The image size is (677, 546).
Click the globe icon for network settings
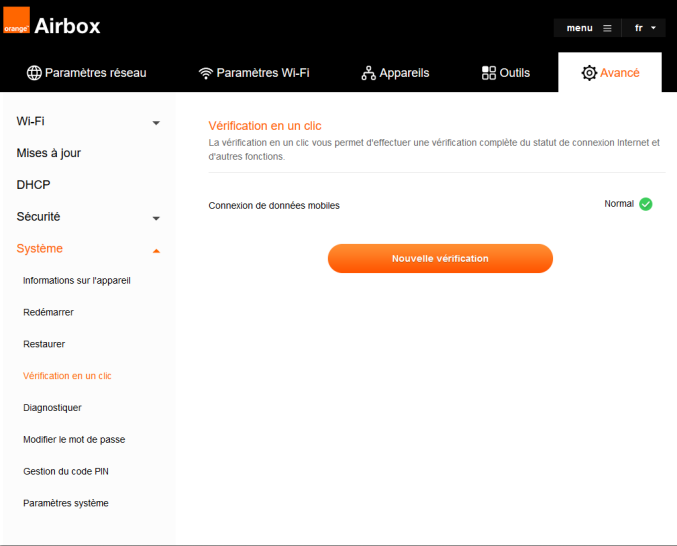pyautogui.click(x=34, y=73)
